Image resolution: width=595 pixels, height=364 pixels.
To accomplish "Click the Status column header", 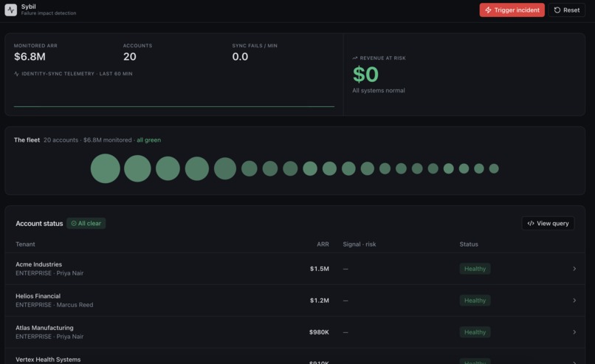I will (469, 244).
